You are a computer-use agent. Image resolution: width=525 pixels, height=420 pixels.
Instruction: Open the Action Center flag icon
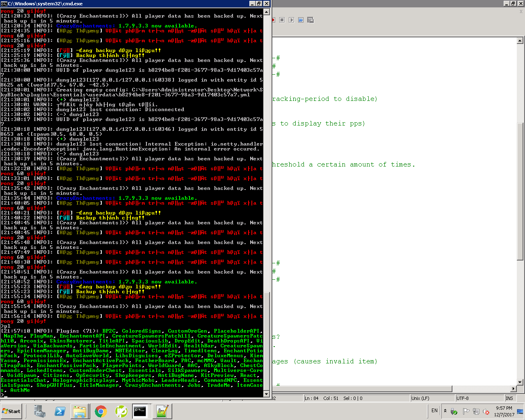click(466, 411)
